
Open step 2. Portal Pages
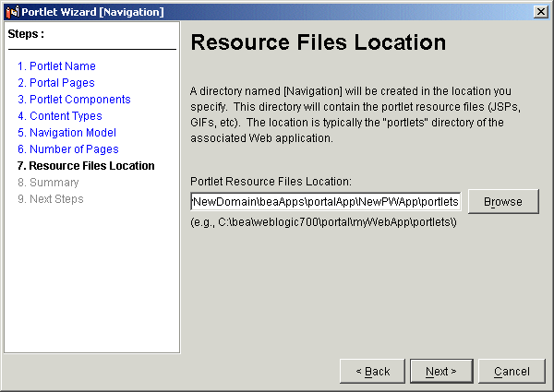point(56,83)
